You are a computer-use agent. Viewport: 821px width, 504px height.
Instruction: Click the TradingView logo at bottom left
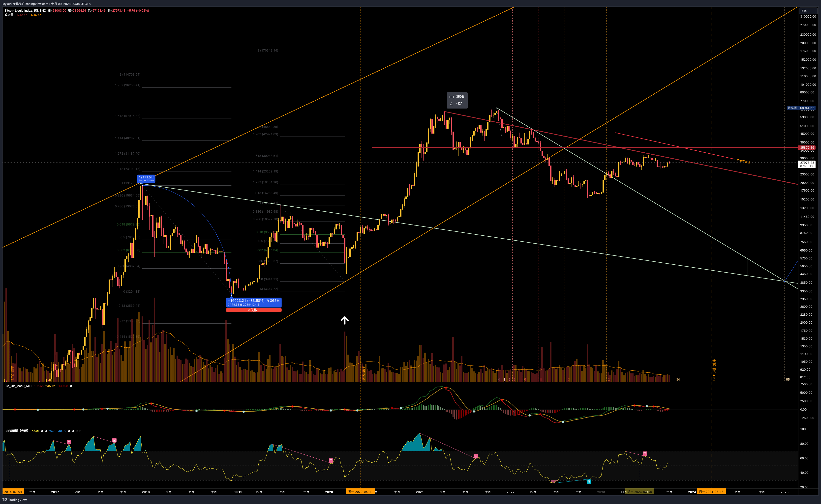point(15,500)
